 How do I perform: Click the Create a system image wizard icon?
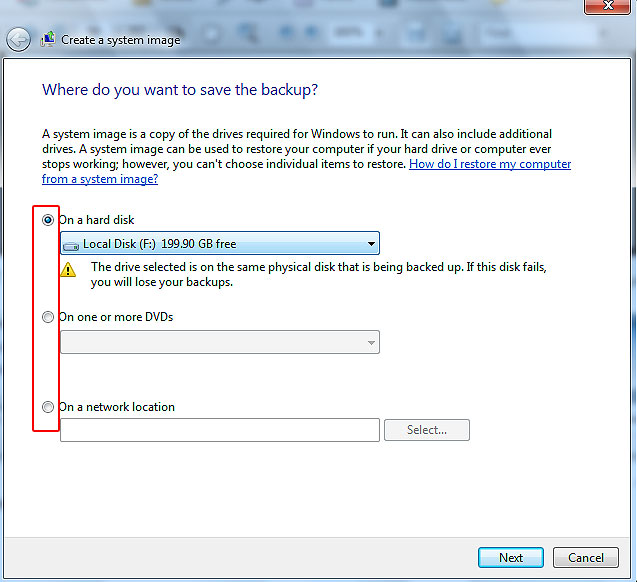click(48, 40)
